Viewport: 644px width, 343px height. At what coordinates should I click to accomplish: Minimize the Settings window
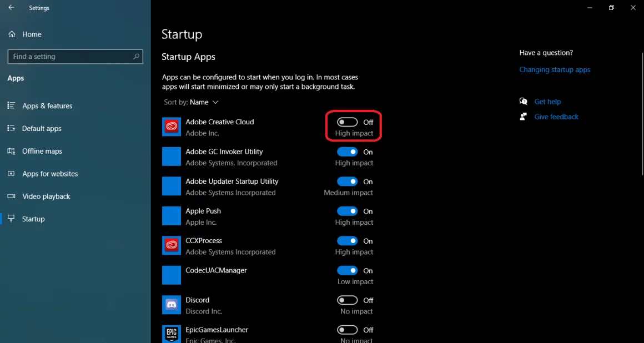tap(590, 8)
